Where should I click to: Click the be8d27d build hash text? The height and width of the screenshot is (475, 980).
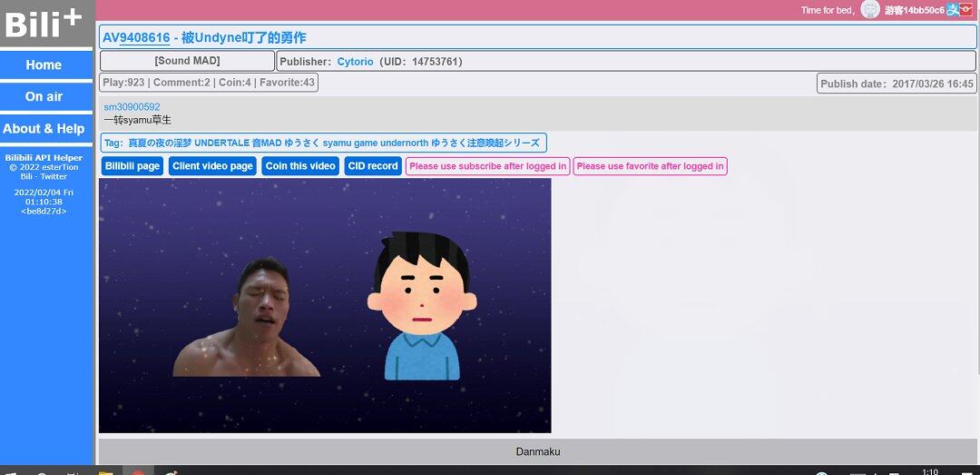click(44, 212)
